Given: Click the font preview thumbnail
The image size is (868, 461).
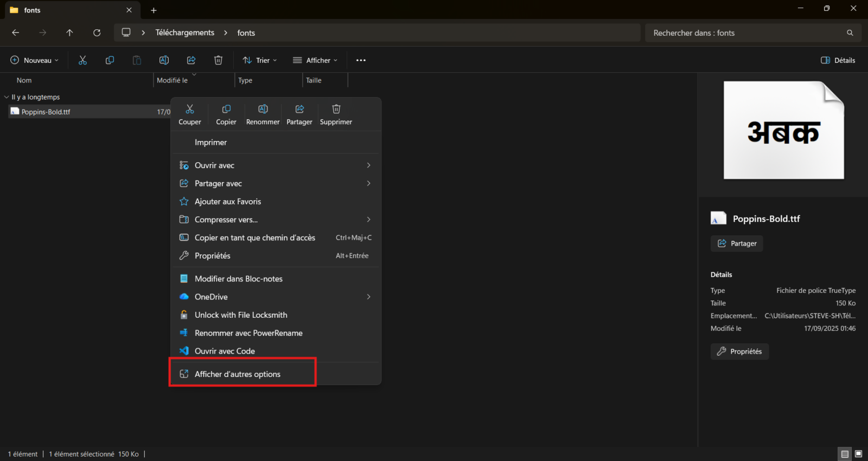Looking at the screenshot, I should pos(784,130).
